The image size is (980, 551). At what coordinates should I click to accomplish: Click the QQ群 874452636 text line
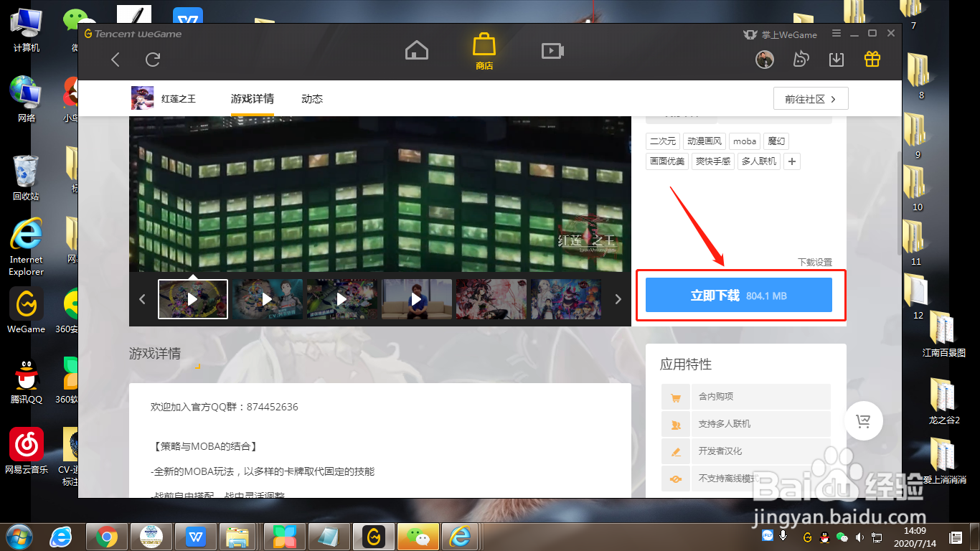[224, 407]
